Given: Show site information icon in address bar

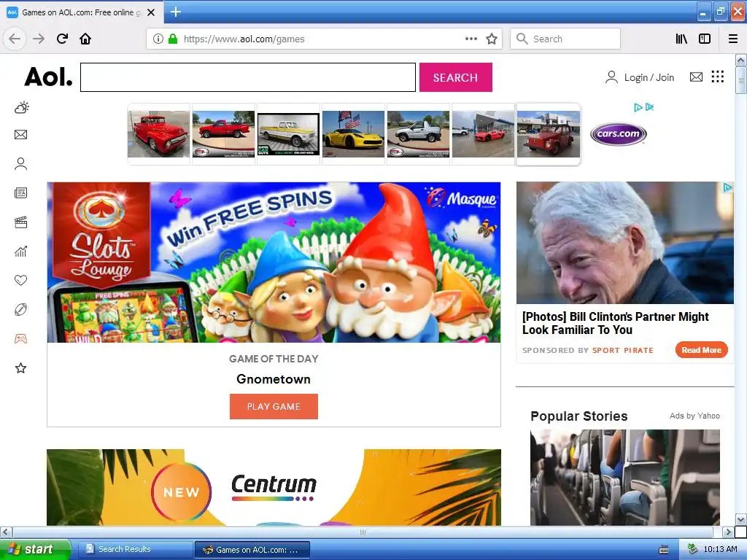Looking at the screenshot, I should [158, 39].
